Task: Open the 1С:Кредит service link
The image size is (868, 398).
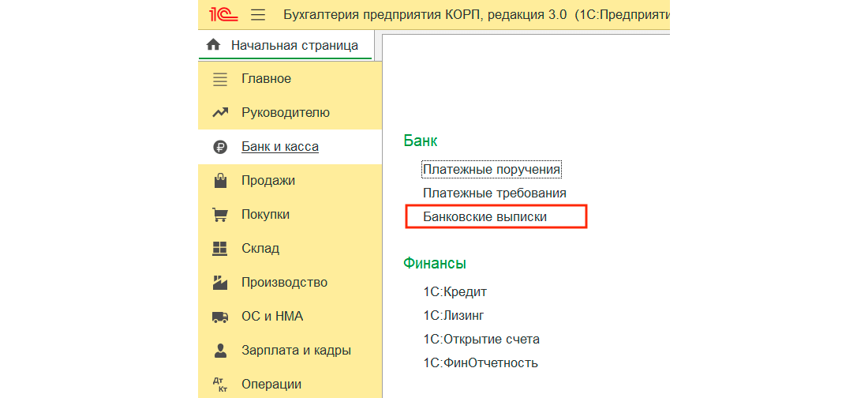Action: [455, 292]
